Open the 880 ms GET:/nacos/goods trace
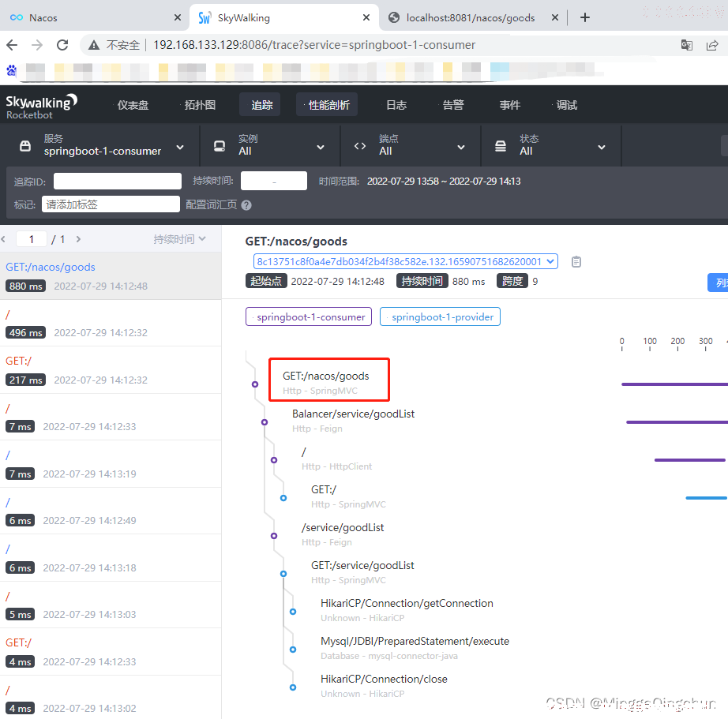The height and width of the screenshot is (719, 728). pos(111,276)
